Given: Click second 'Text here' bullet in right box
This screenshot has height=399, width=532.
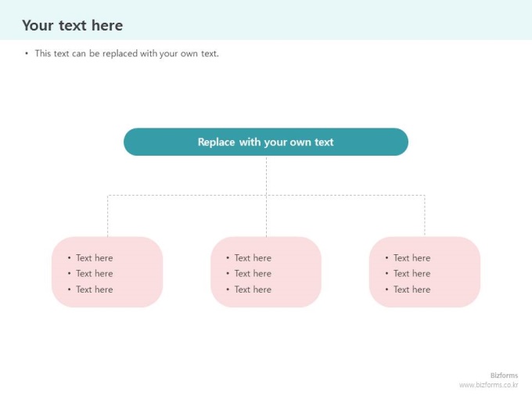Looking at the screenshot, I should click(412, 274).
